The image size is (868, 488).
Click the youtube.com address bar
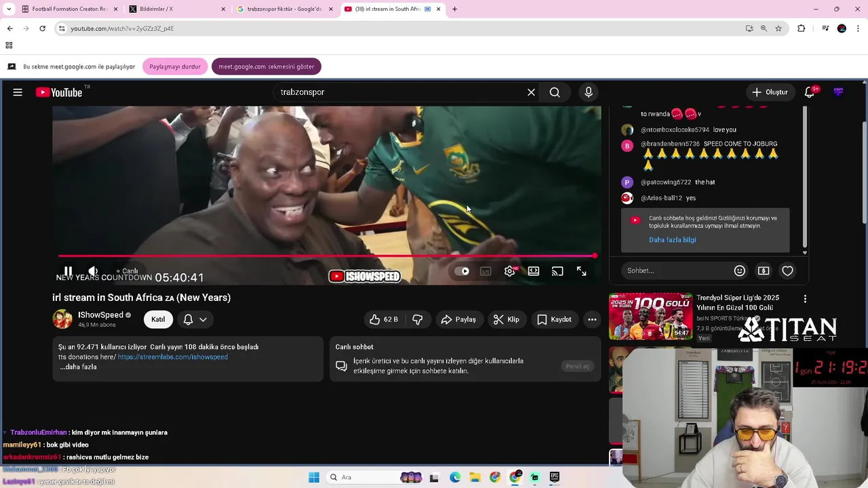coord(400,28)
